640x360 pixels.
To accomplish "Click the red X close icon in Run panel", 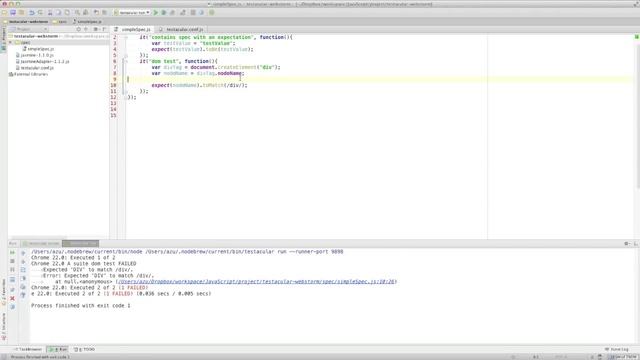I will click(x=12, y=298).
